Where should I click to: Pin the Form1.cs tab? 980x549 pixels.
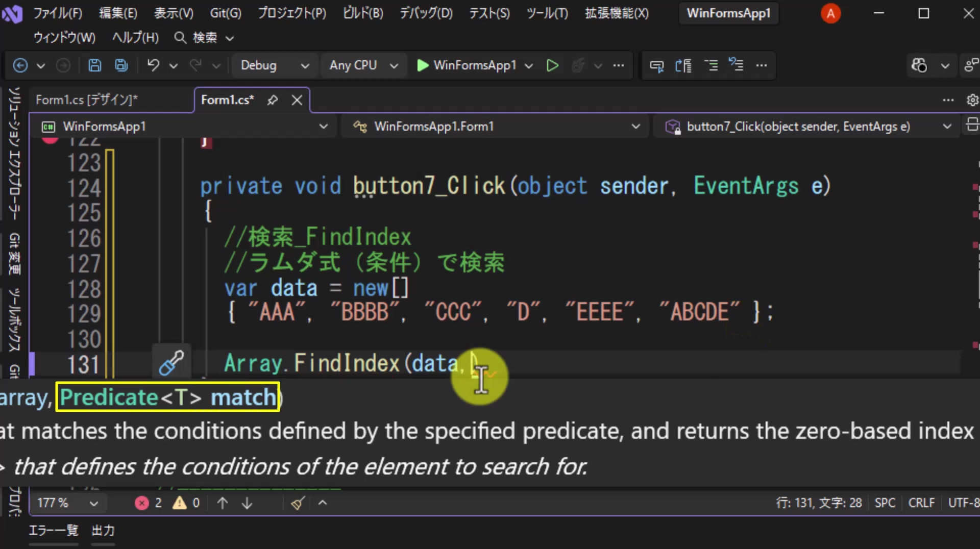(273, 100)
